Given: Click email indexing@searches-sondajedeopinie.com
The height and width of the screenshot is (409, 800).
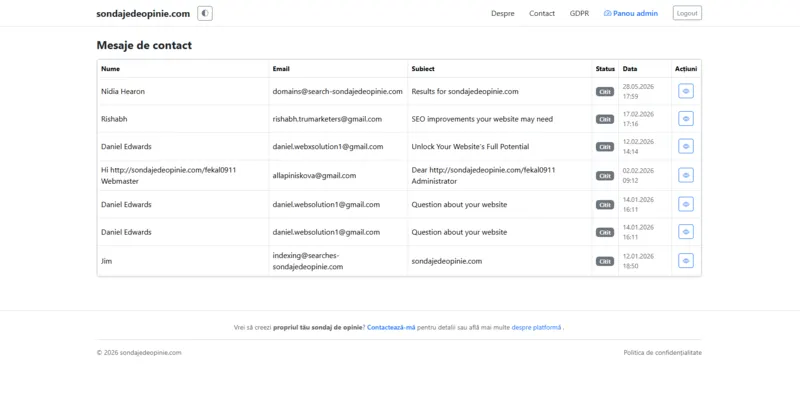Looking at the screenshot, I should (x=308, y=261).
